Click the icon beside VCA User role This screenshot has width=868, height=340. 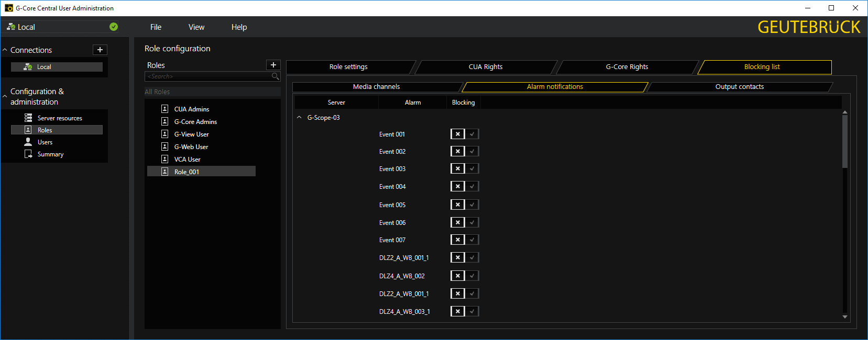(164, 159)
